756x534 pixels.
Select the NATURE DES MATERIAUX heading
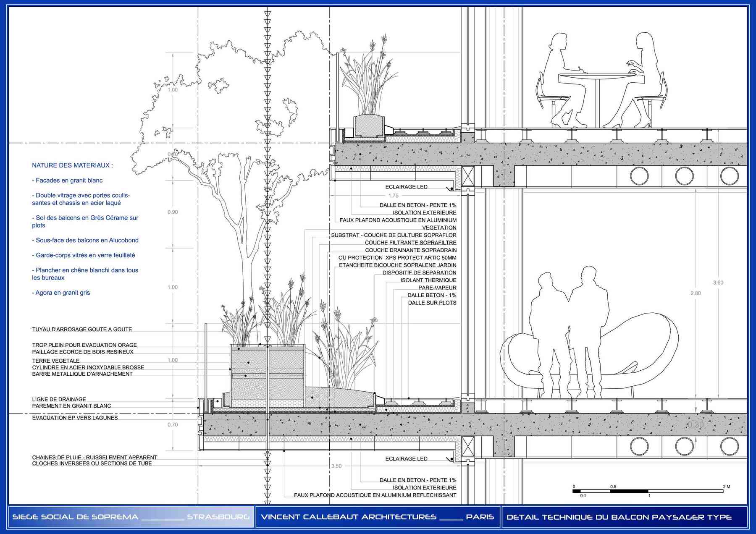point(72,165)
